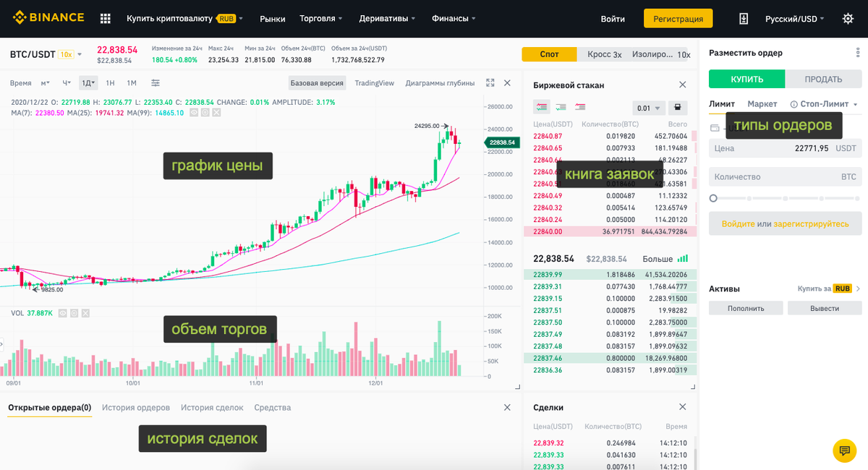This screenshot has height=470, width=868.
Task: Switch chart to TradingView tab
Action: pyautogui.click(x=373, y=83)
